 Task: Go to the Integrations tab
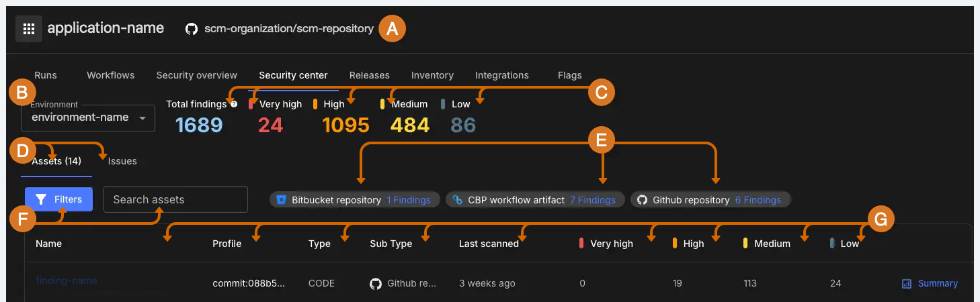[501, 75]
